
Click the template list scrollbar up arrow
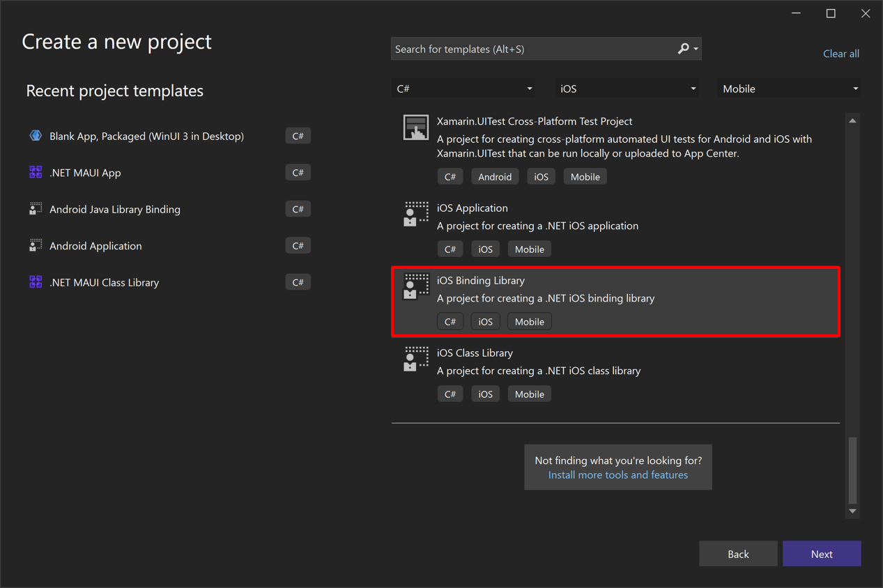click(x=852, y=121)
